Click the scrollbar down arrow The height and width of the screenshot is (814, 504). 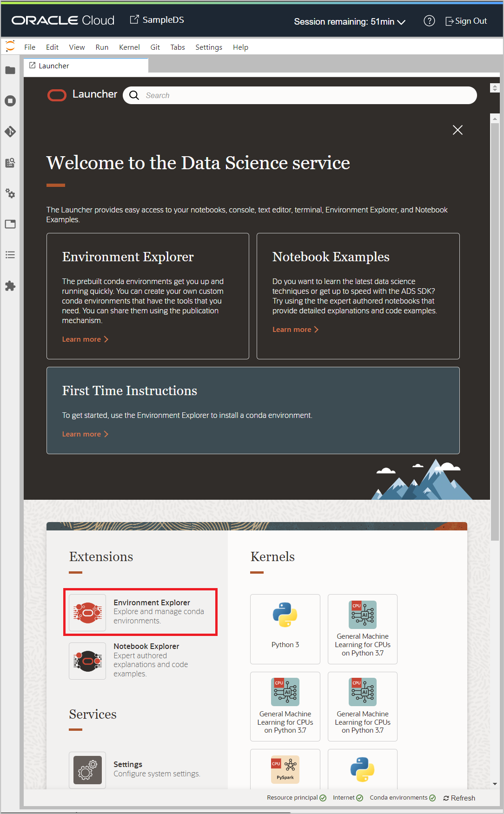point(495,784)
